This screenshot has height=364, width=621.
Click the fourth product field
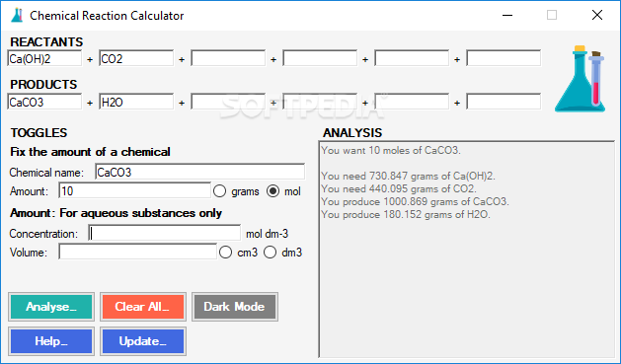[x=320, y=102]
